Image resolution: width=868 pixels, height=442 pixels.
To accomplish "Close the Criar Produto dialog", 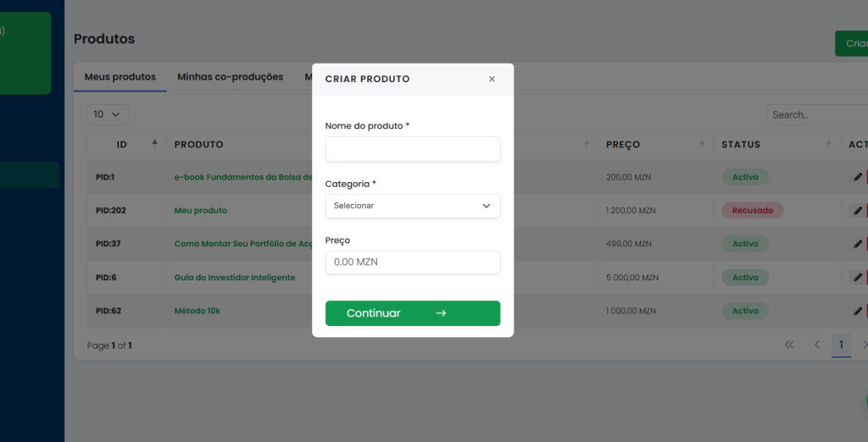I will 492,79.
